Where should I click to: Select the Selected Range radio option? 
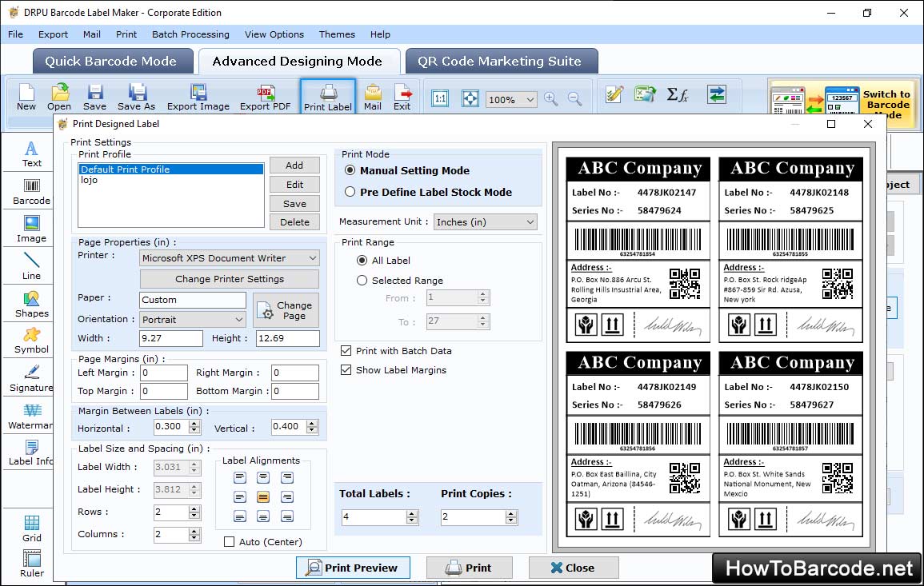(x=362, y=281)
